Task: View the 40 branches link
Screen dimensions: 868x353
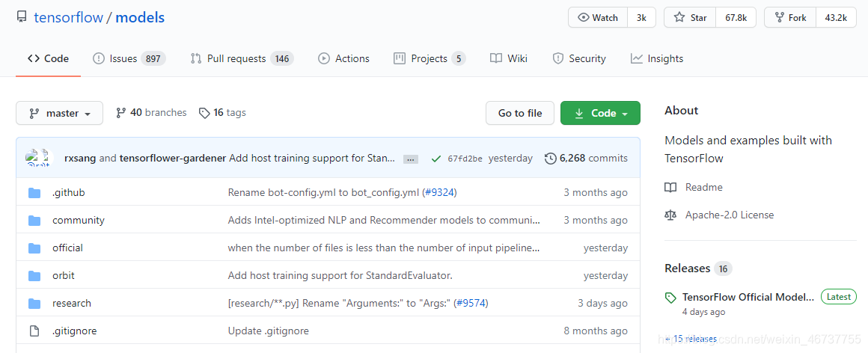Action: (x=151, y=113)
